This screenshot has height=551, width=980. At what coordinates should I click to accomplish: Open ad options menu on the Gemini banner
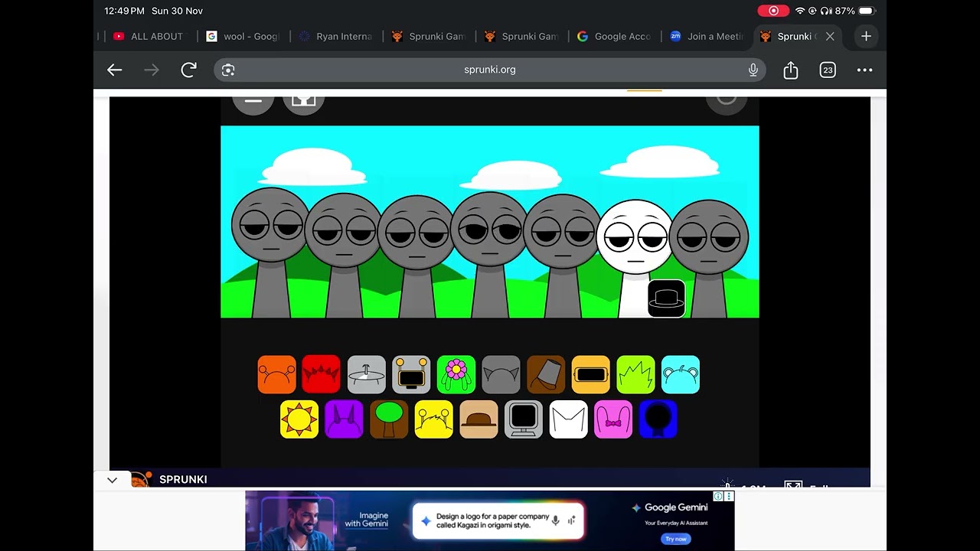click(729, 496)
